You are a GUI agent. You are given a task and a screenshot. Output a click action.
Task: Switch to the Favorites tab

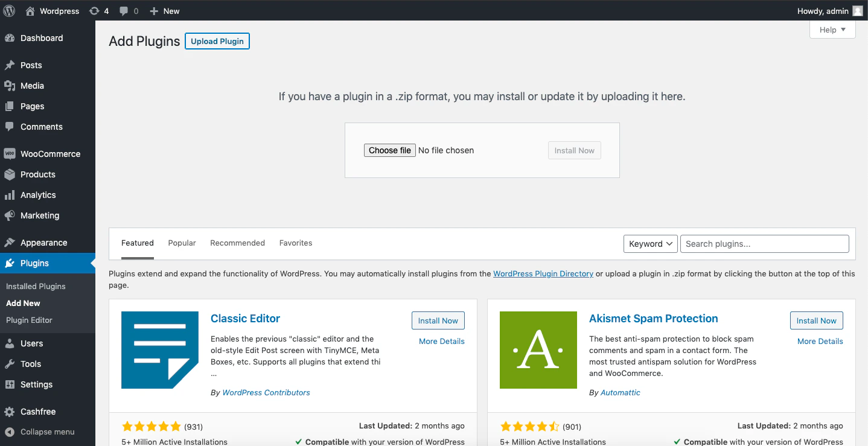click(296, 243)
